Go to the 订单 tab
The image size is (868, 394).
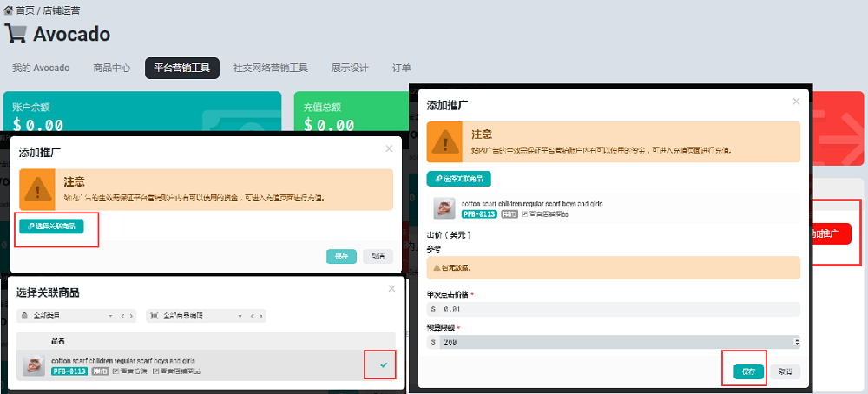point(401,68)
